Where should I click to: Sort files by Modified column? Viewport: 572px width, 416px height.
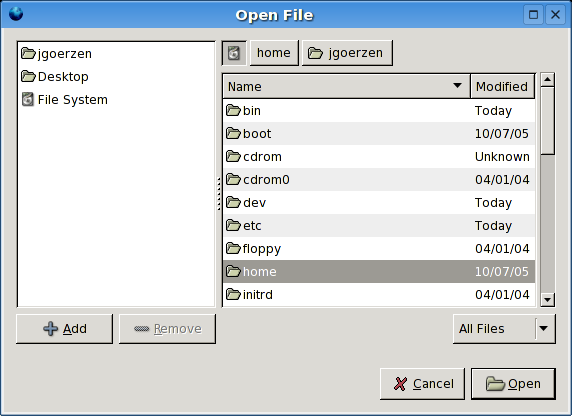pyautogui.click(x=502, y=86)
